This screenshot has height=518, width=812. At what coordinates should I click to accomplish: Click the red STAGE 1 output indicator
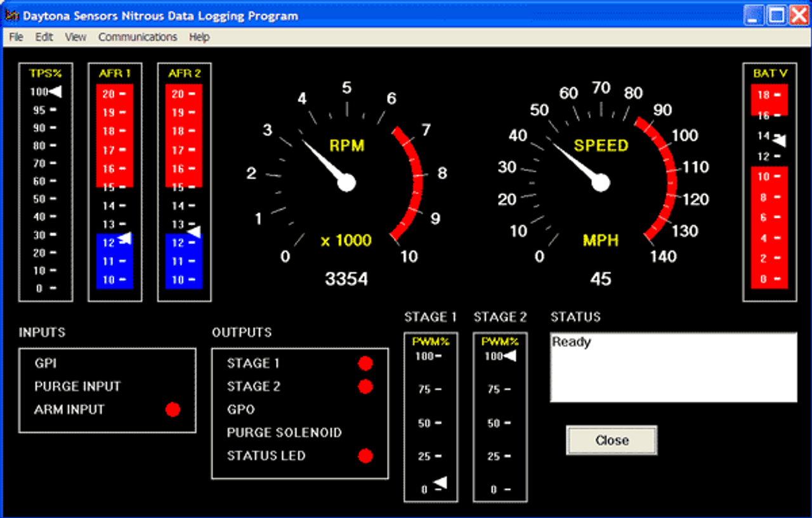[x=365, y=363]
